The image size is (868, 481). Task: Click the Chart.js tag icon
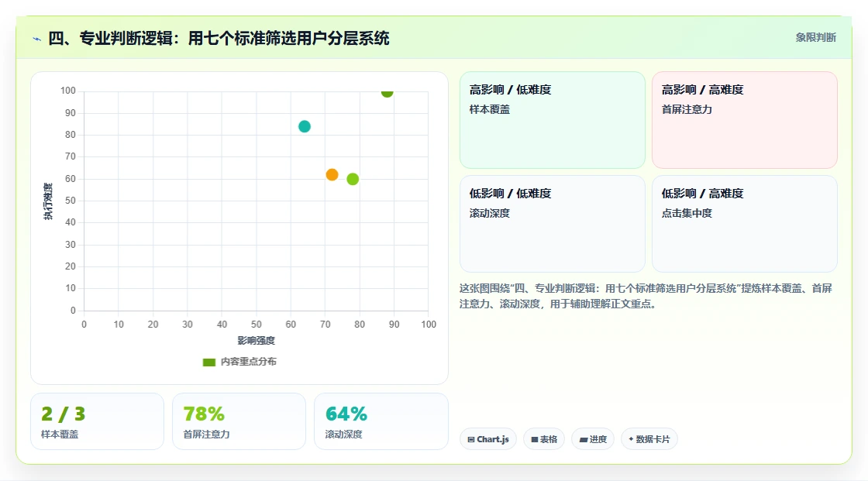click(471, 439)
